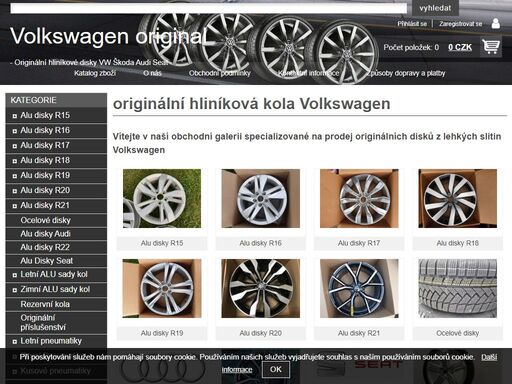The height and width of the screenshot is (384, 512).
Task: Expand the Letní pneumatiky category
Action: (15, 342)
